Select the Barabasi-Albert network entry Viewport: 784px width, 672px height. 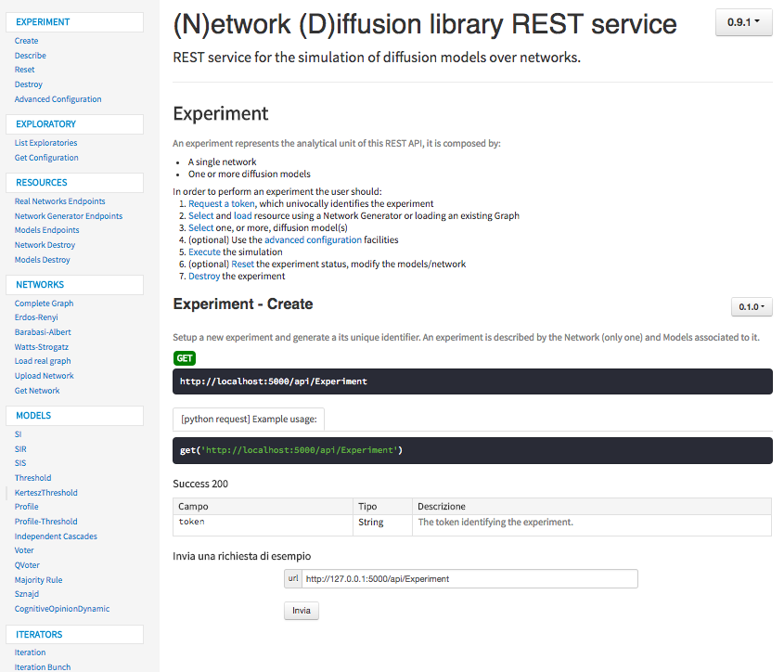[x=43, y=332]
